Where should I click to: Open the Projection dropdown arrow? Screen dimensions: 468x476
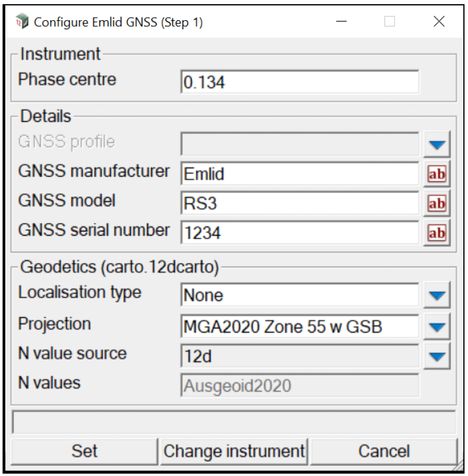pyautogui.click(x=436, y=327)
